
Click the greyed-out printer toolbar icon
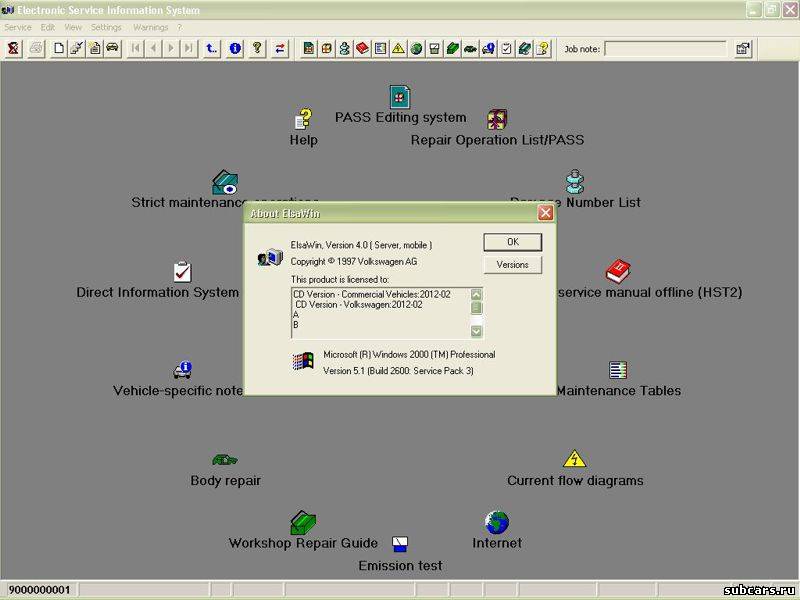[x=36, y=48]
